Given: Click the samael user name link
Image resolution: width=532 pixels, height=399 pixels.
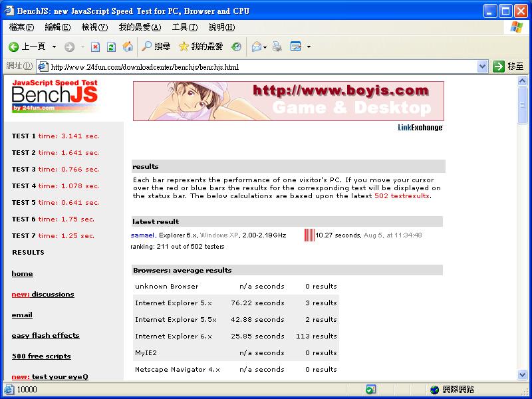Looking at the screenshot, I should coord(142,235).
